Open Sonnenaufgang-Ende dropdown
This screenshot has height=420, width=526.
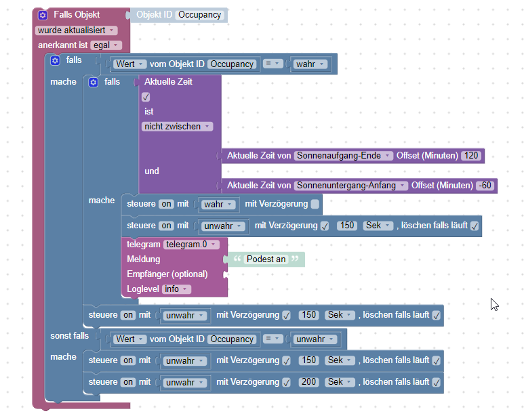pyautogui.click(x=344, y=156)
